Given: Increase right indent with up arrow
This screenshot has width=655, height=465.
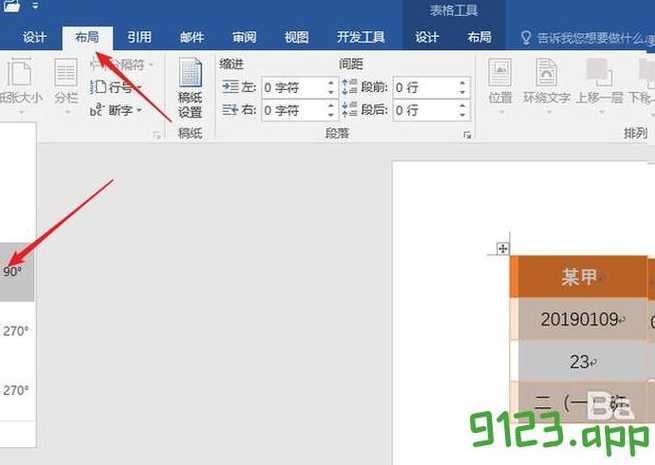Looking at the screenshot, I should click(x=331, y=106).
